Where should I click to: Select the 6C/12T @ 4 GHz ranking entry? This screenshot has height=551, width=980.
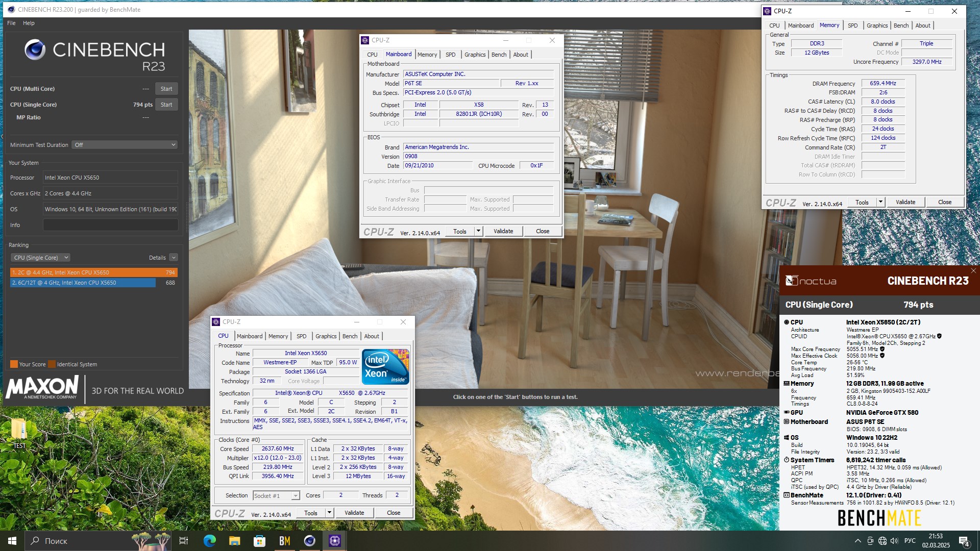pyautogui.click(x=93, y=283)
